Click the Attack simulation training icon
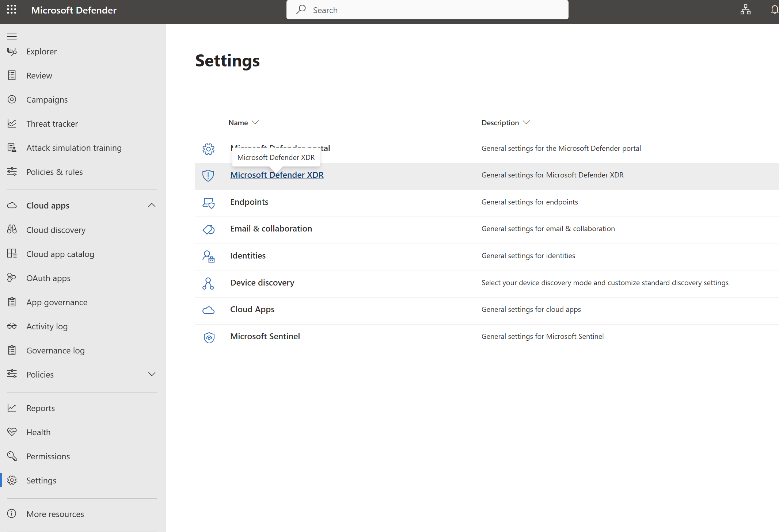 12,148
